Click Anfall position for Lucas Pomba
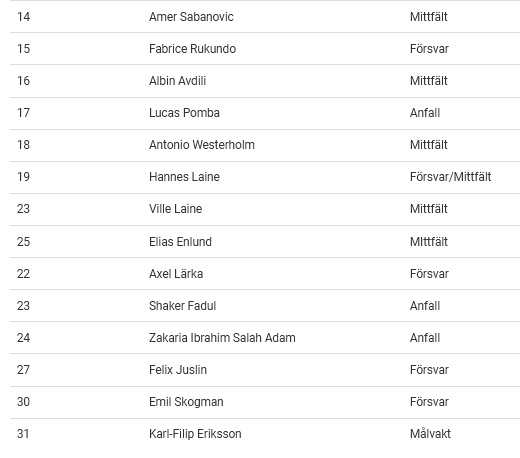Screen dimensions: 520x458 pos(425,113)
